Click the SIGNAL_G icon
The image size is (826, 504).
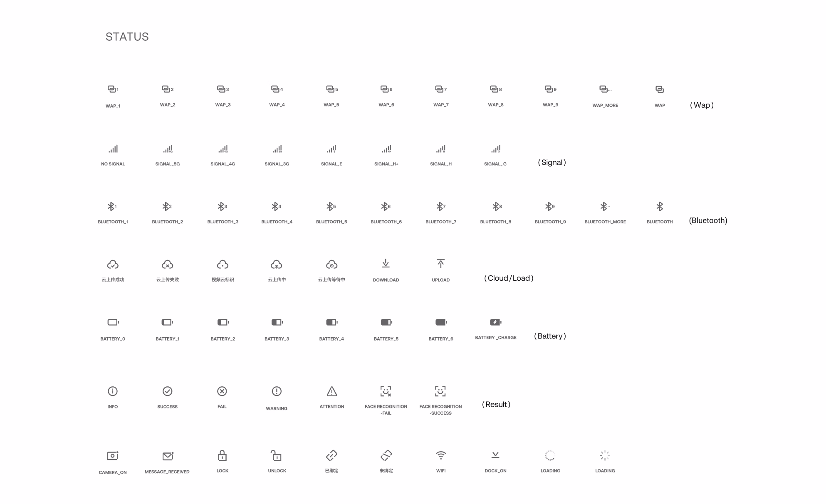pyautogui.click(x=496, y=148)
